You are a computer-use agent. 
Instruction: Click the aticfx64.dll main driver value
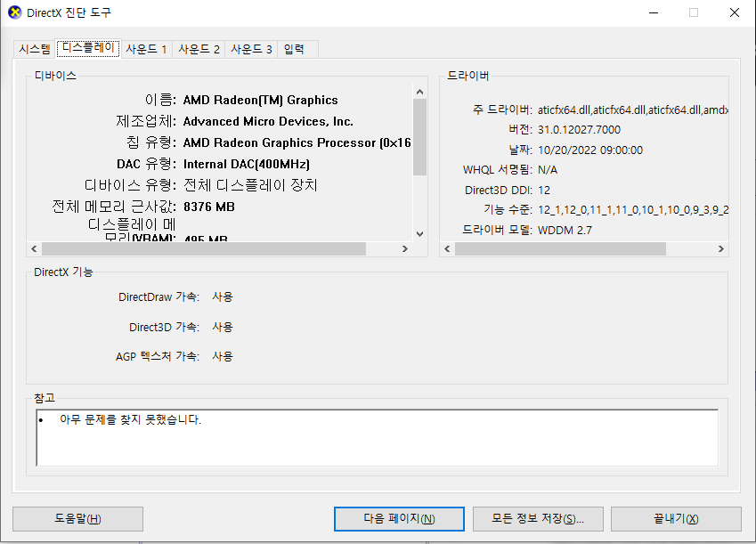[633, 110]
